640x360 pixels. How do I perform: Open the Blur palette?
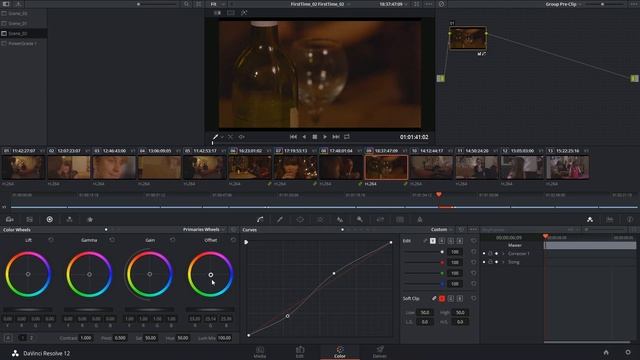pos(340,220)
